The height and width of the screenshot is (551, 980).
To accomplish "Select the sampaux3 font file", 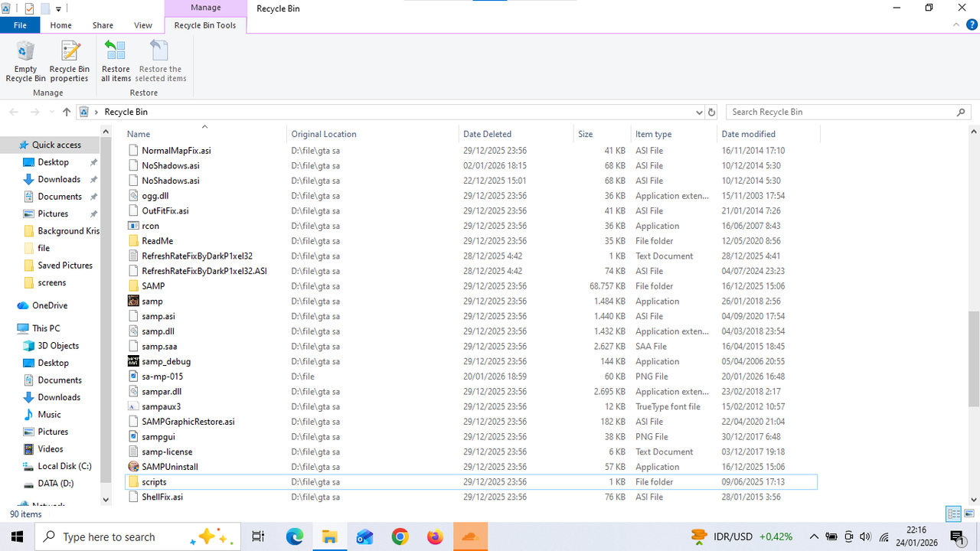I will tap(162, 407).
